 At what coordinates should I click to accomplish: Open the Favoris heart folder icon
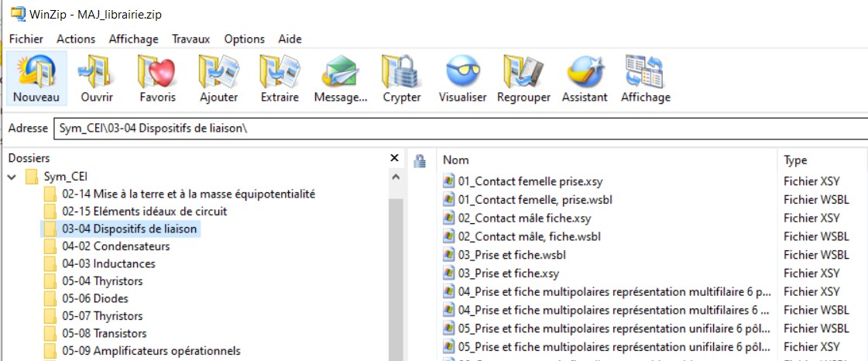coord(157,78)
